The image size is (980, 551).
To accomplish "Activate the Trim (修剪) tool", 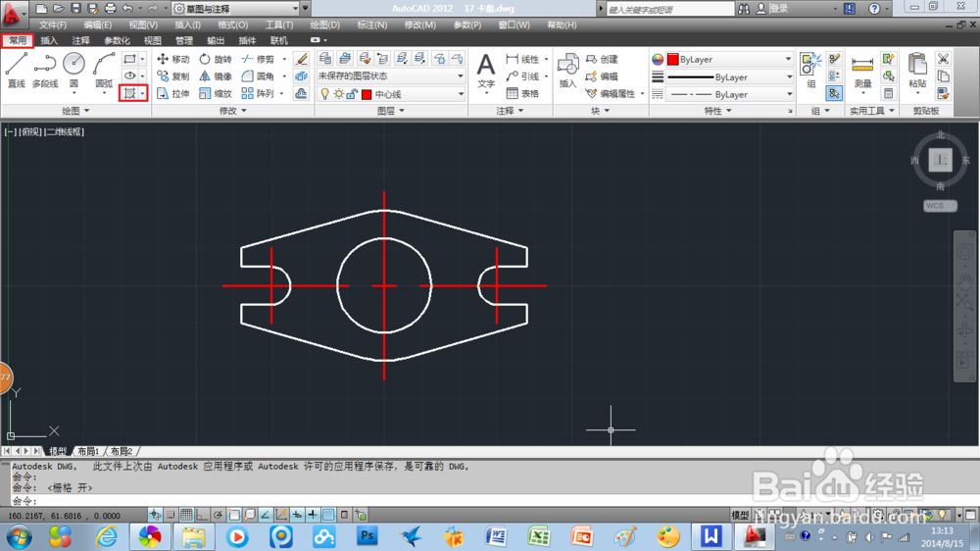I will point(258,59).
